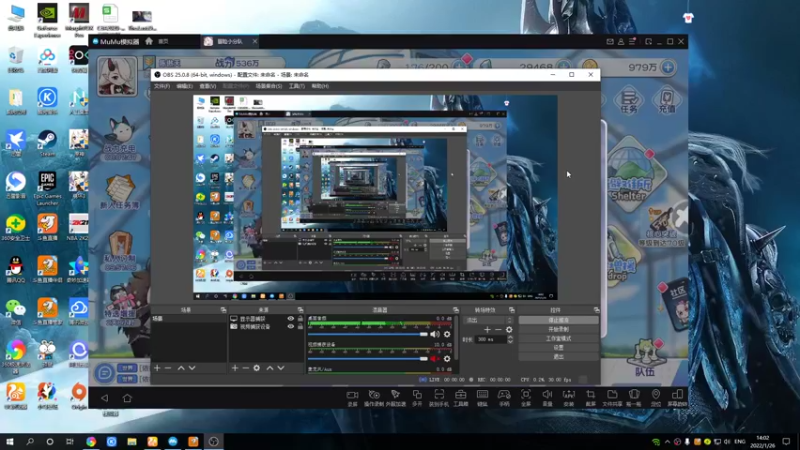
Task: Click MuMu Android back arrow
Action: coord(105,398)
